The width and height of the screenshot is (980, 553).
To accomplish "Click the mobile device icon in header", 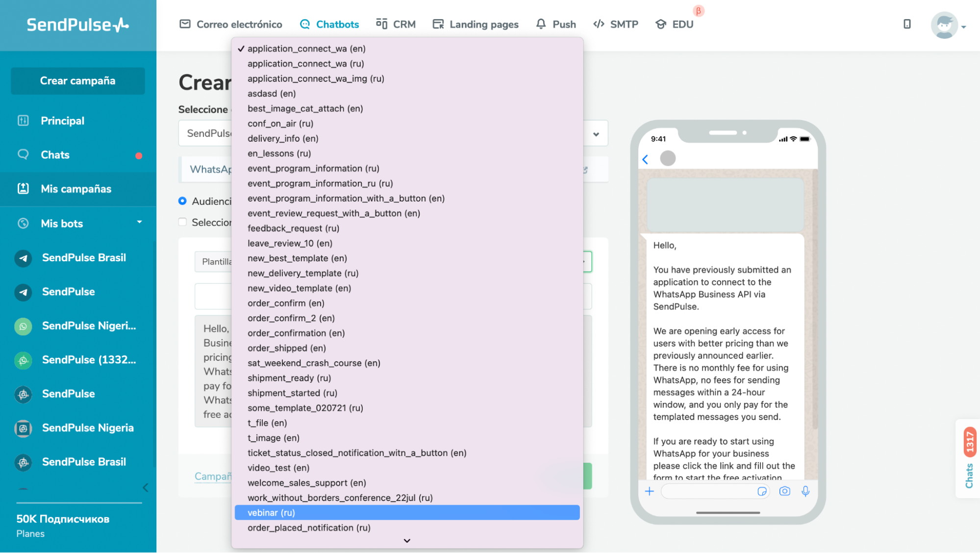I will click(907, 24).
